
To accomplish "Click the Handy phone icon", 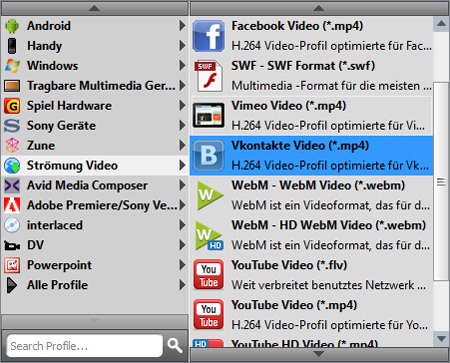I will tap(12, 46).
